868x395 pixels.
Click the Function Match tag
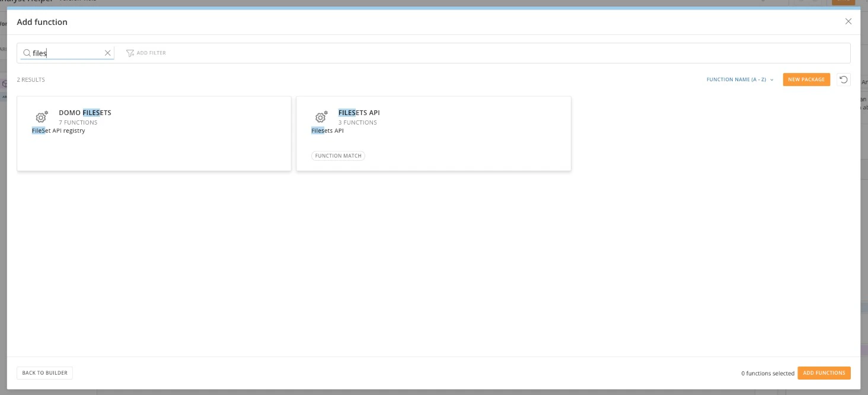[338, 156]
